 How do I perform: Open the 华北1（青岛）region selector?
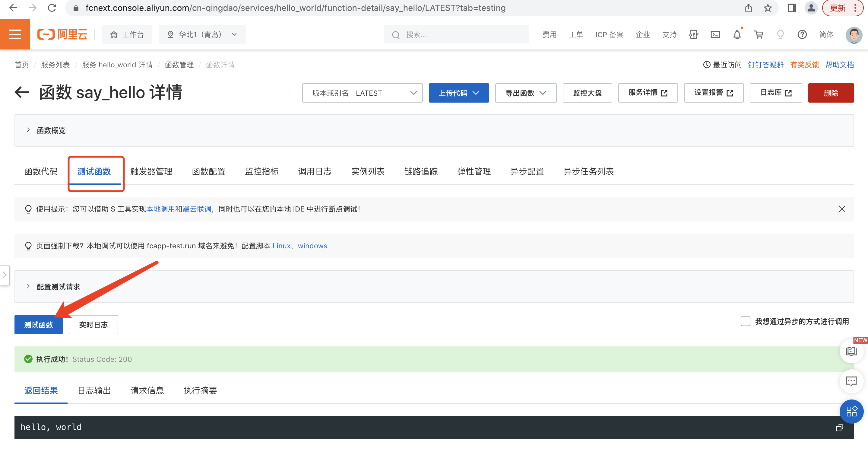tap(202, 34)
